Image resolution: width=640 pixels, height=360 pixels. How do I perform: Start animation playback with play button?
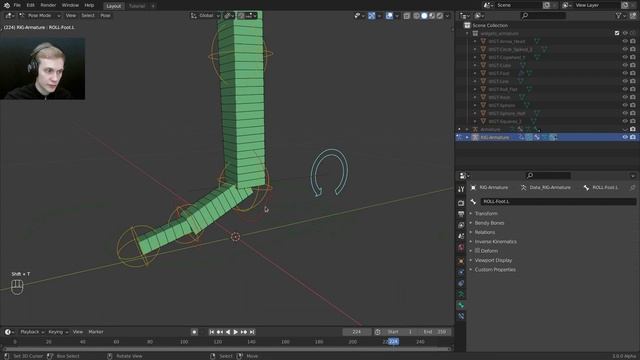236,332
